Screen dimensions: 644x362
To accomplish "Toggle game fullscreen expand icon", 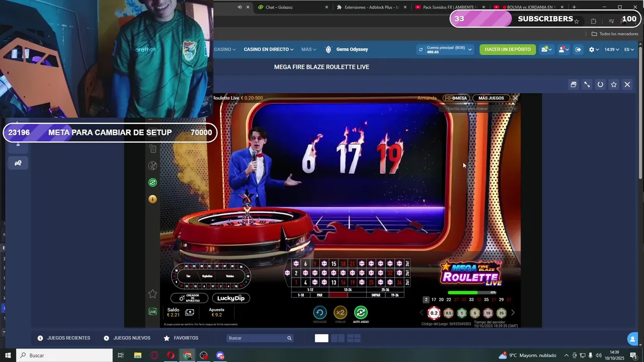I will [x=587, y=84].
